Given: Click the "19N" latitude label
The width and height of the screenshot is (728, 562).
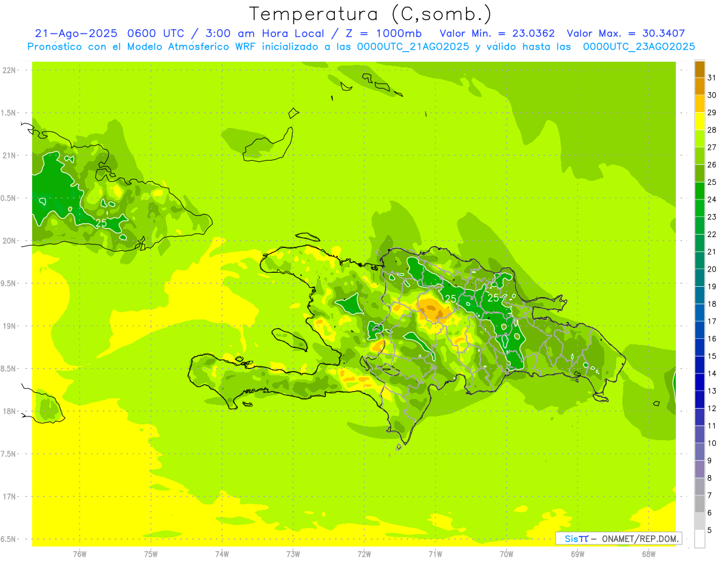Looking at the screenshot, I should point(9,326).
